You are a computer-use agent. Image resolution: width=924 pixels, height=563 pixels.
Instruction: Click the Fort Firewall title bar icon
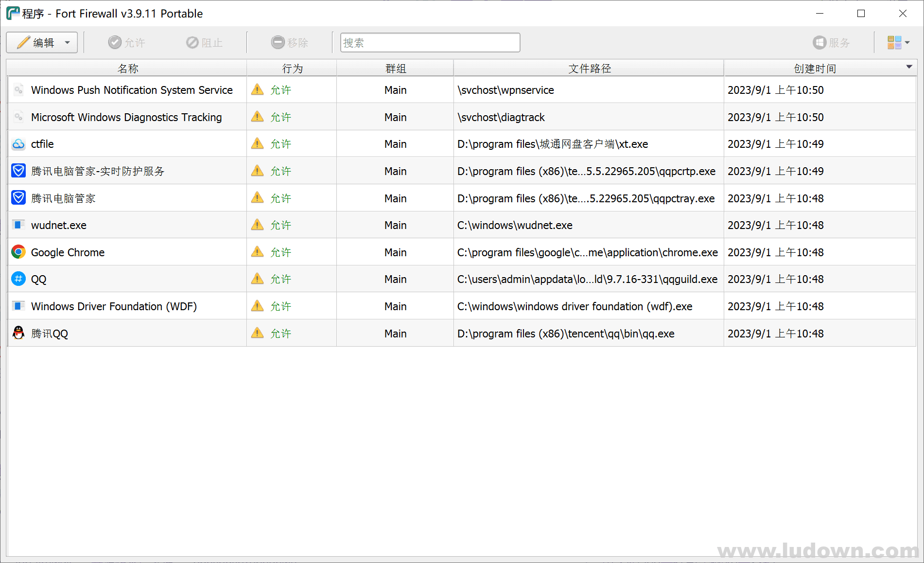pos(13,13)
